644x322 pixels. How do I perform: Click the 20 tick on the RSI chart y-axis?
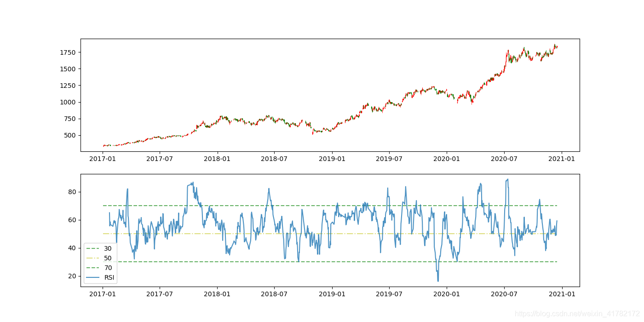(72, 276)
